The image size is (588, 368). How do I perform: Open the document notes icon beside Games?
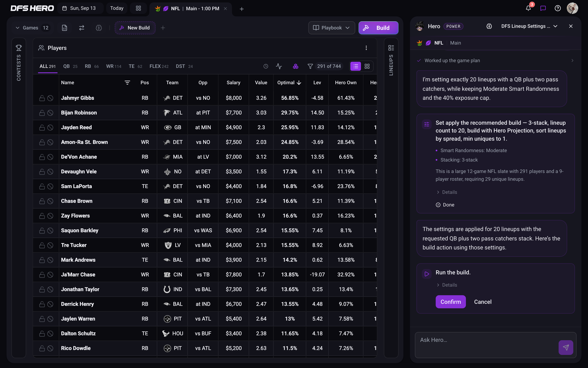(64, 28)
